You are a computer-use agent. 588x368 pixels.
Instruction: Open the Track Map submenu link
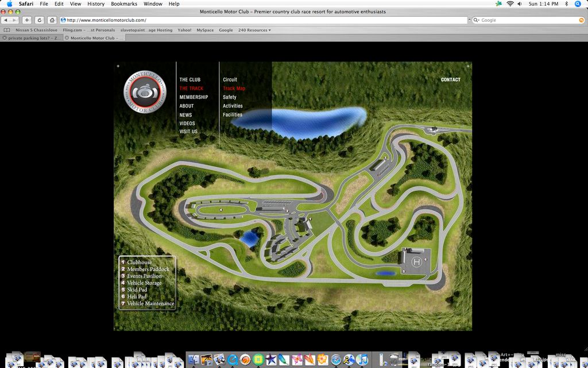tap(234, 88)
